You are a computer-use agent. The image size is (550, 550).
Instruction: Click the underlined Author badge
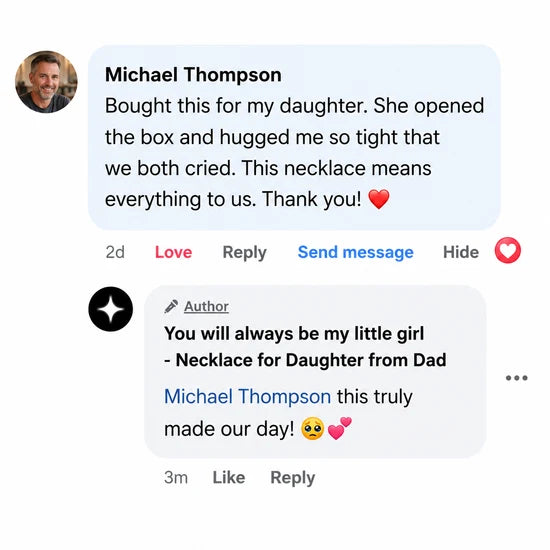[206, 307]
